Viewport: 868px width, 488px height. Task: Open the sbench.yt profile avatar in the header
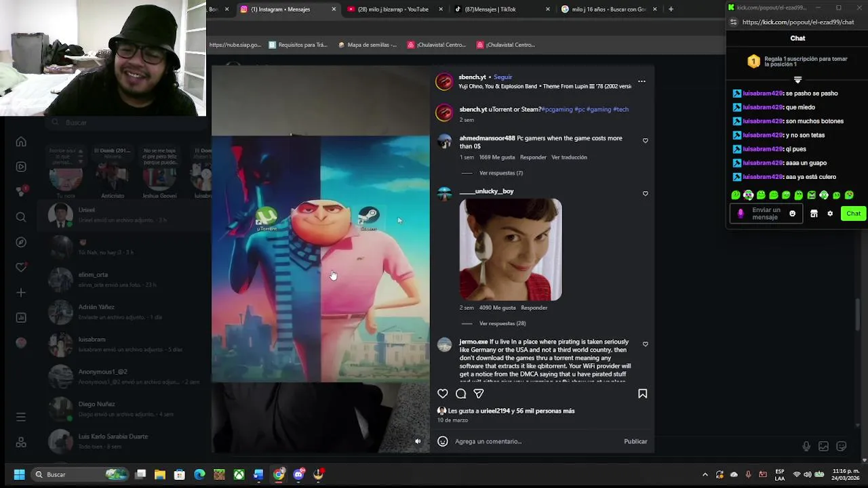click(x=444, y=82)
